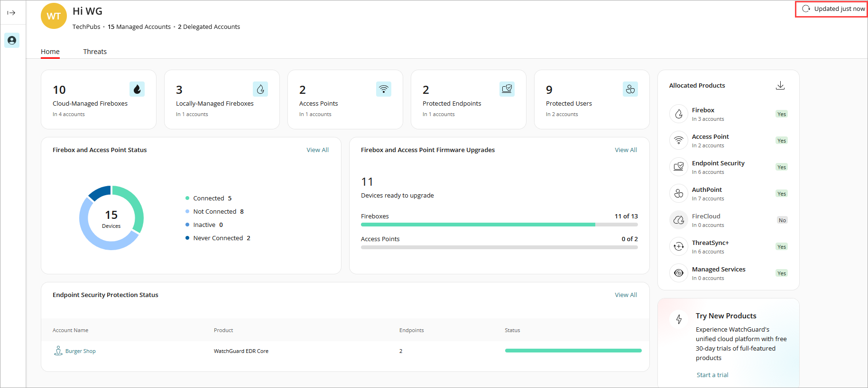
Task: Download the Allocated Products report
Action: pos(780,85)
